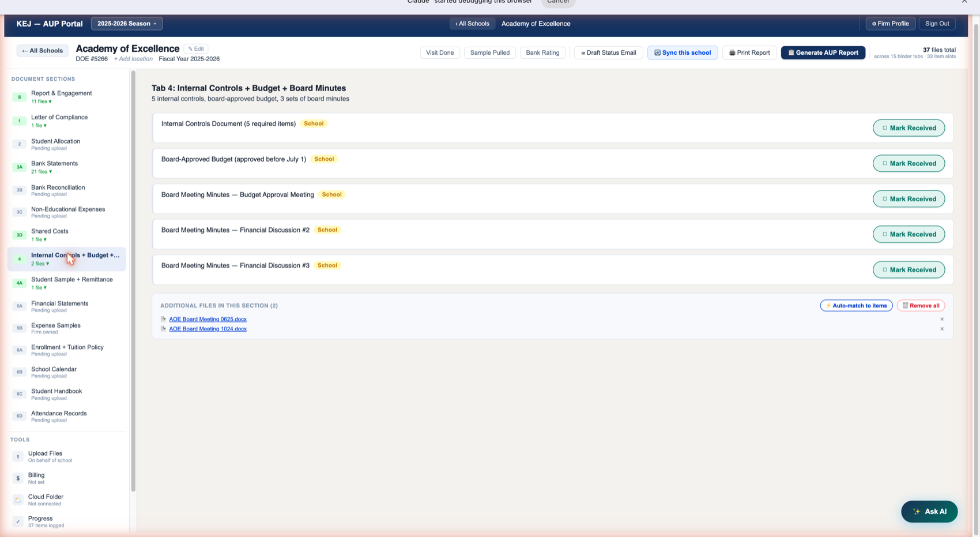This screenshot has height=537, width=980.
Task: Click the 4A badge for Student Sample + Remittance
Action: coord(19,283)
